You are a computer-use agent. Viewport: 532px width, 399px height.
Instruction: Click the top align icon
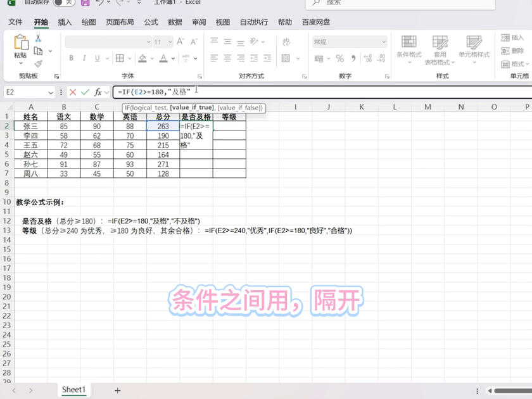click(214, 41)
